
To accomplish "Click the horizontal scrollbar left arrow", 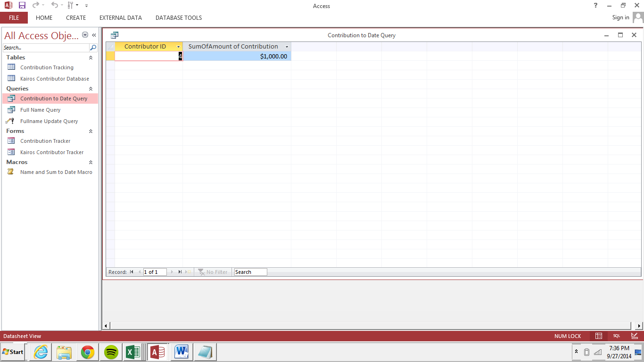I will pyautogui.click(x=106, y=326).
